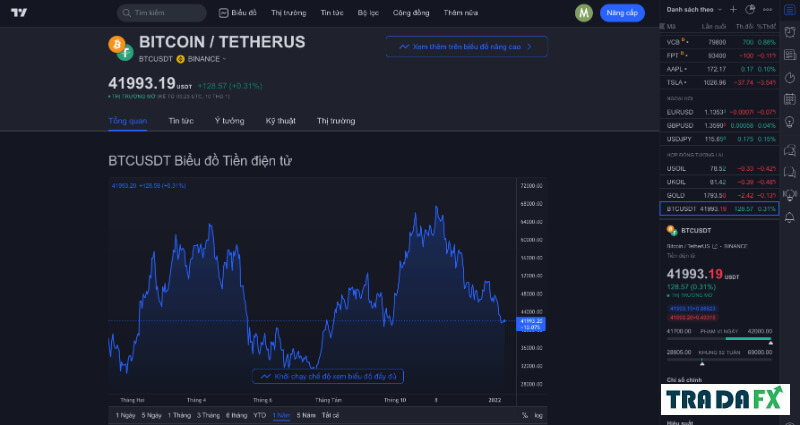Click the Bitcoin Tether coin logo
Viewport: 800px width, 425px height.
pyautogui.click(x=120, y=48)
